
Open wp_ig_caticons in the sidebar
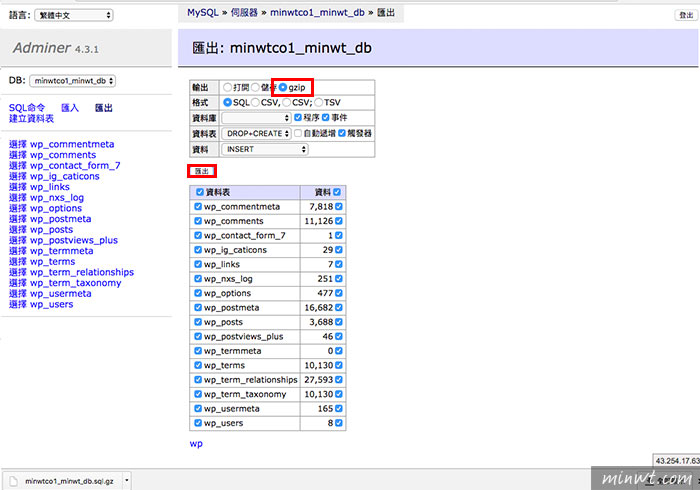pos(65,176)
